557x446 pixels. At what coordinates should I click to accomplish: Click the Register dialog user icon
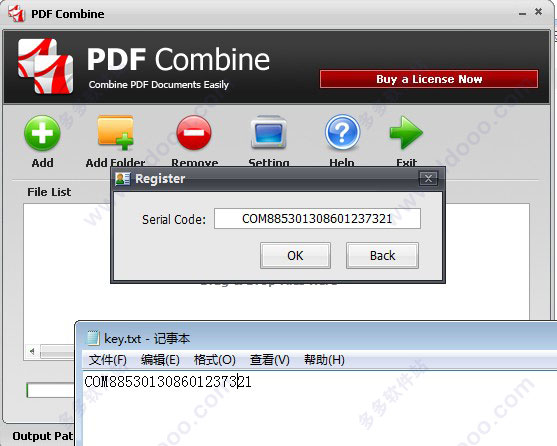(123, 179)
